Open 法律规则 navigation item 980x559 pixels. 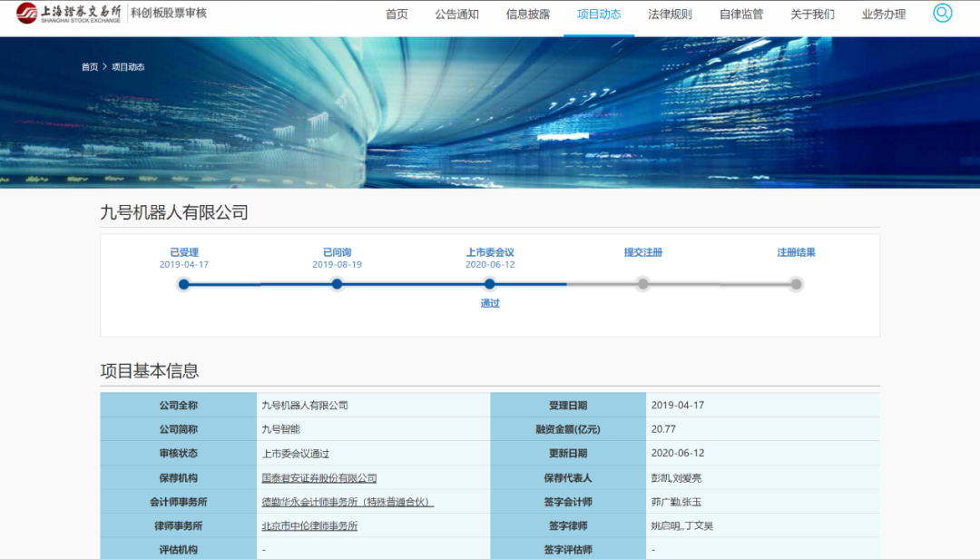pos(670,15)
